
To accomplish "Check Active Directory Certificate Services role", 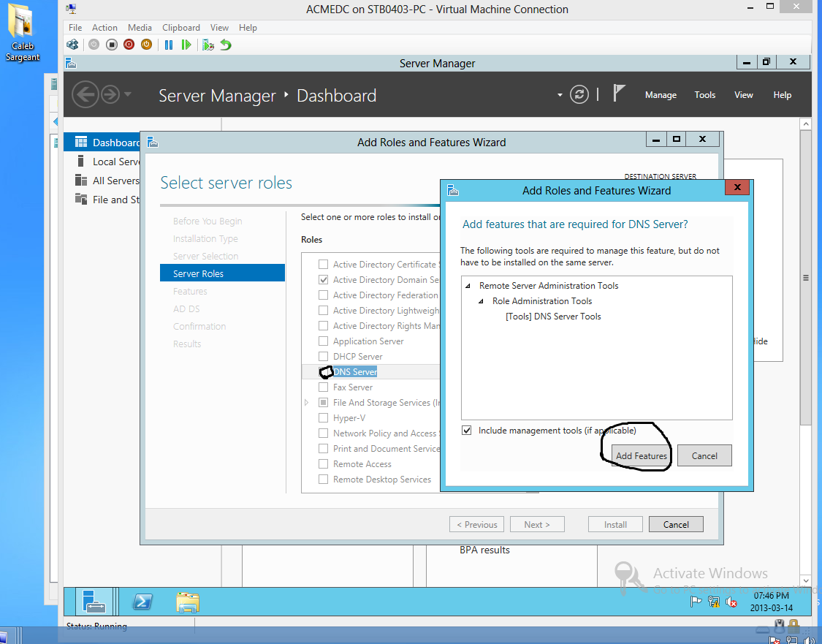I will [324, 265].
